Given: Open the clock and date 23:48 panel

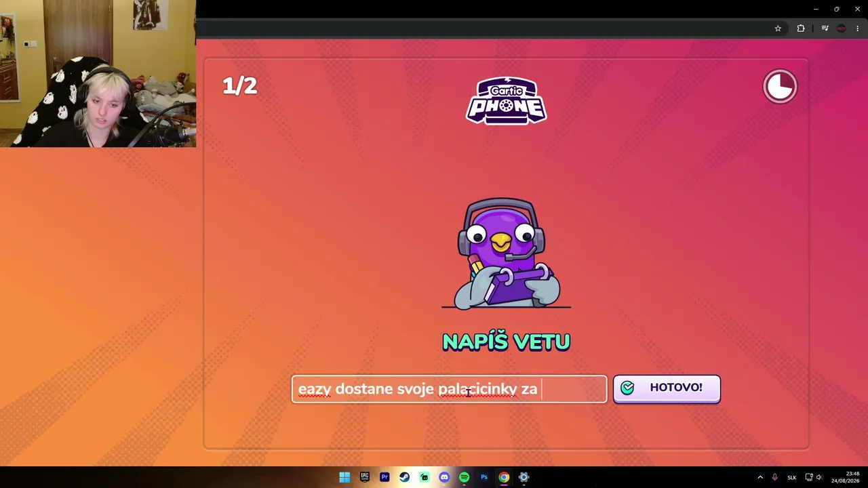Looking at the screenshot, I should pyautogui.click(x=845, y=477).
